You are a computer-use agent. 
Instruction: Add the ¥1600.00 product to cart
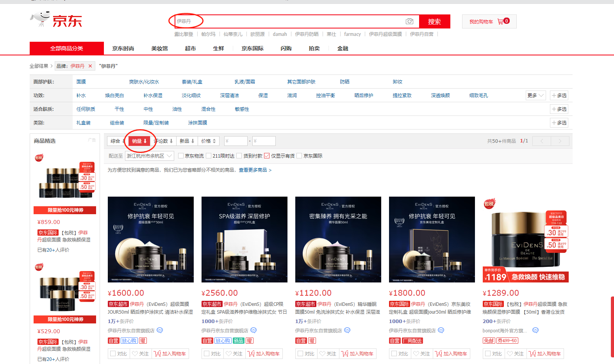pos(170,354)
